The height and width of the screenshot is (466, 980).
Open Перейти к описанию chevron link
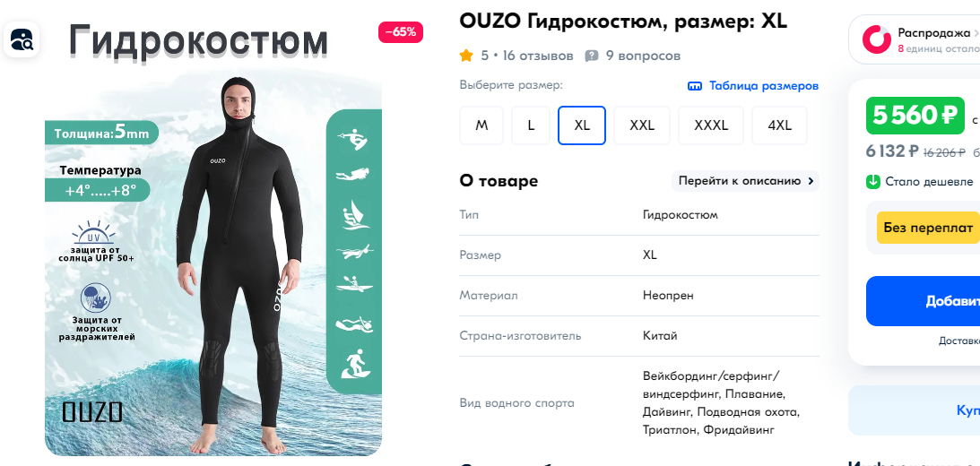(745, 181)
